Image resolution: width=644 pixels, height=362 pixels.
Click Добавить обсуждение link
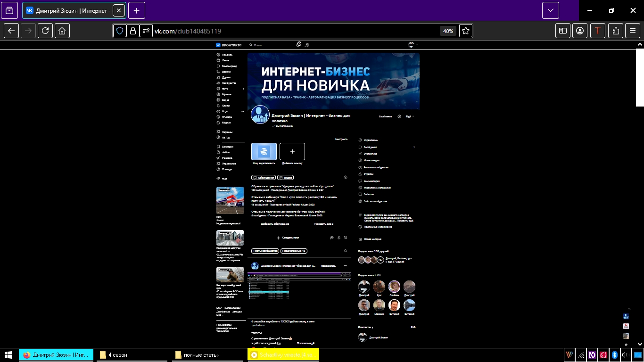[x=275, y=224]
